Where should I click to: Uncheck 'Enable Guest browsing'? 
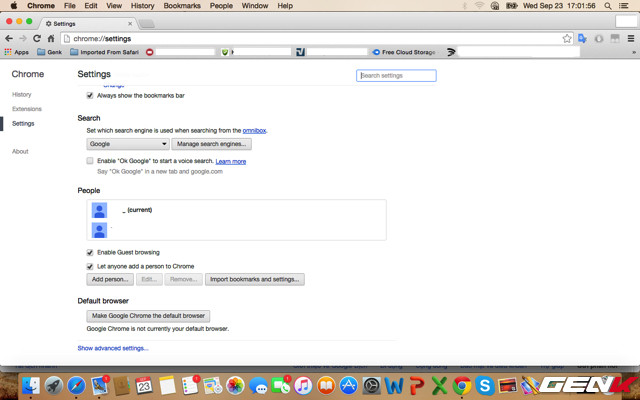pyautogui.click(x=90, y=252)
